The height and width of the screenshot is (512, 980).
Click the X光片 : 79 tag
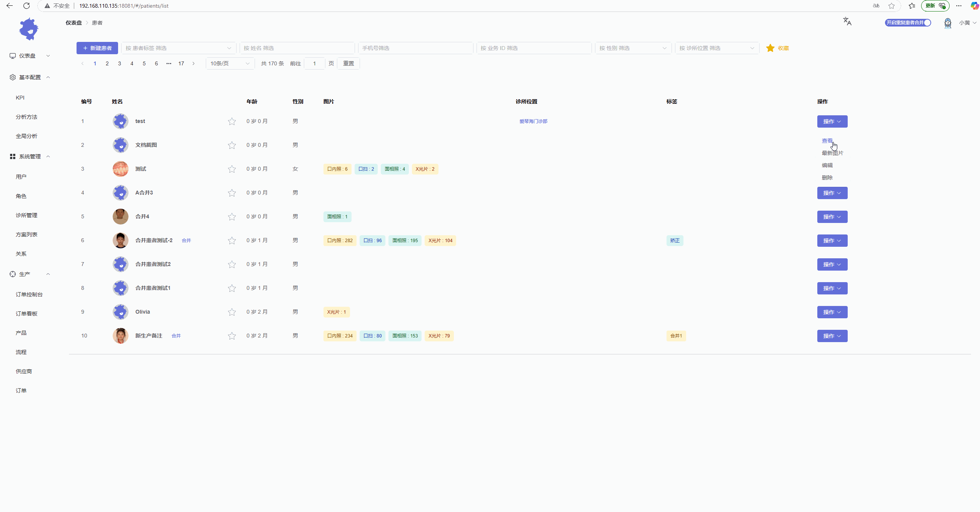[439, 336]
